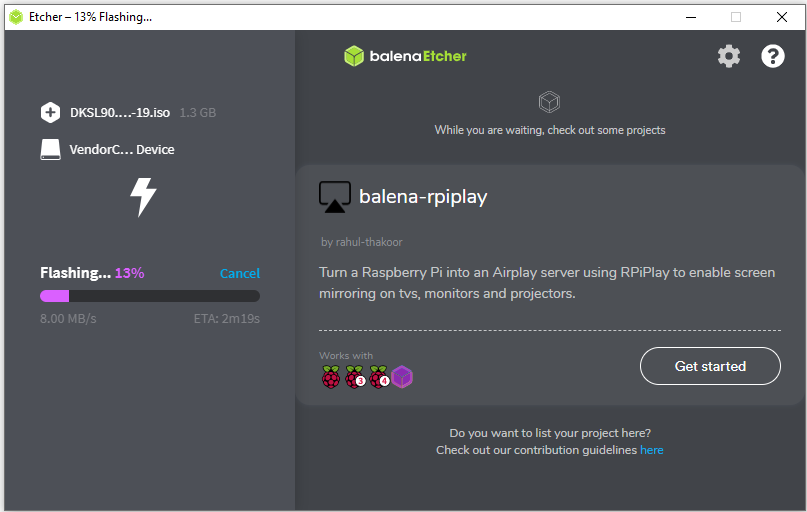Screen dimensions: 807x512
Task: Click the Etcher app icon in title bar
Action: (x=16, y=17)
